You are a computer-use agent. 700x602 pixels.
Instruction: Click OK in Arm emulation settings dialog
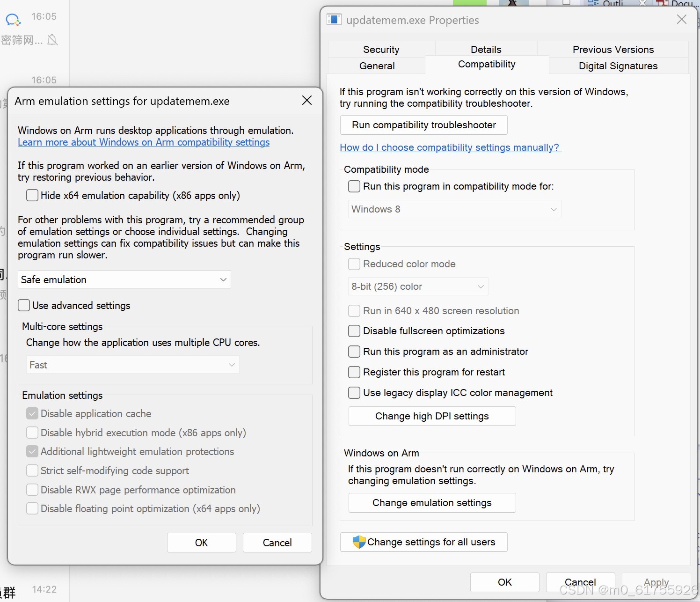click(202, 543)
